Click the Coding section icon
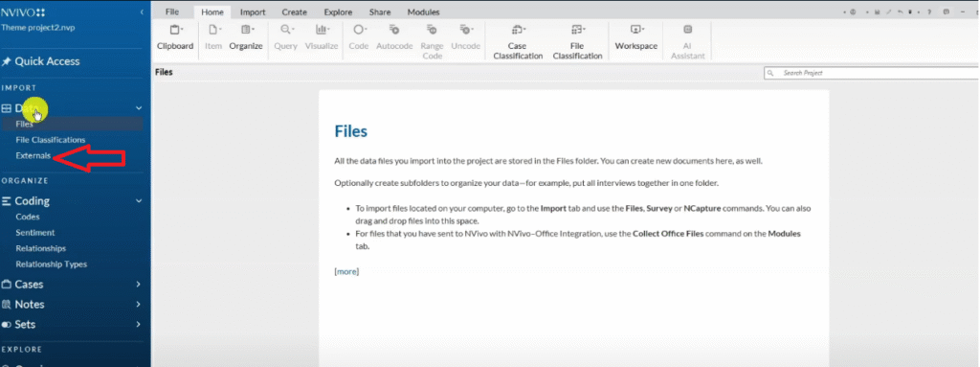This screenshot has width=980, height=367. click(7, 201)
